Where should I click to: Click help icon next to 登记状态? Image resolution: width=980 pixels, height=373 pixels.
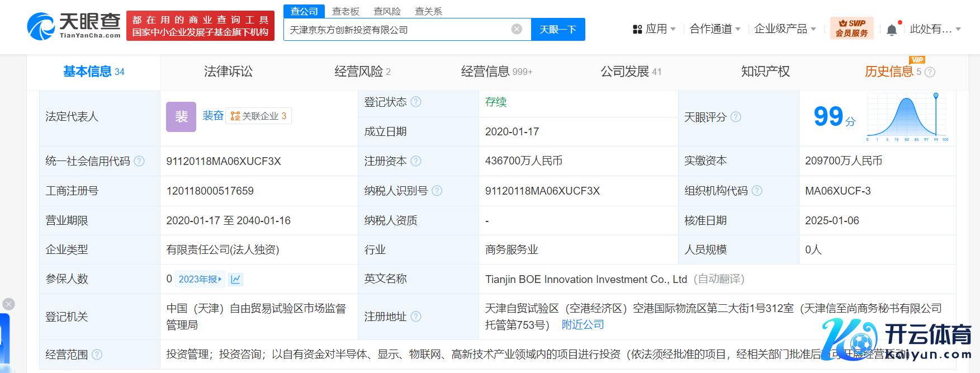416,102
